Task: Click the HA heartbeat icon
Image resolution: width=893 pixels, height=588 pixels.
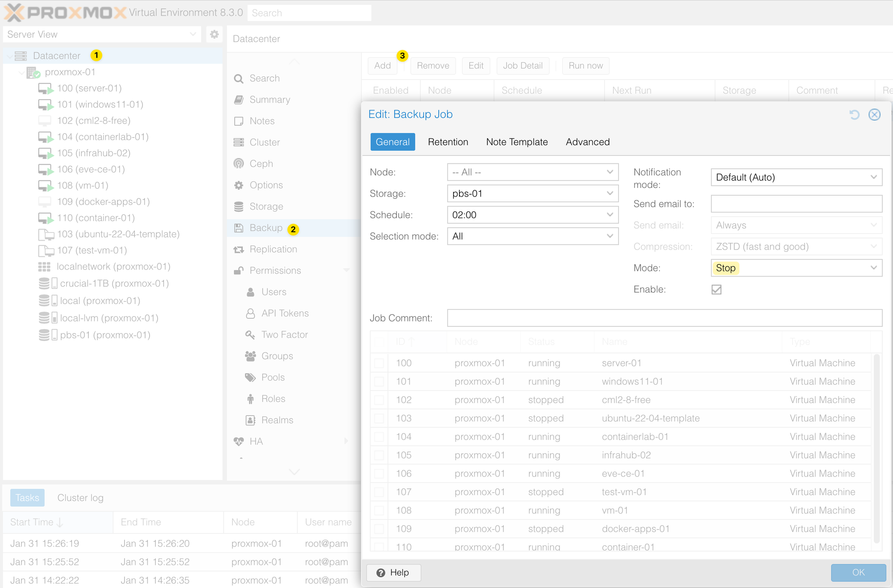Action: coord(239,442)
